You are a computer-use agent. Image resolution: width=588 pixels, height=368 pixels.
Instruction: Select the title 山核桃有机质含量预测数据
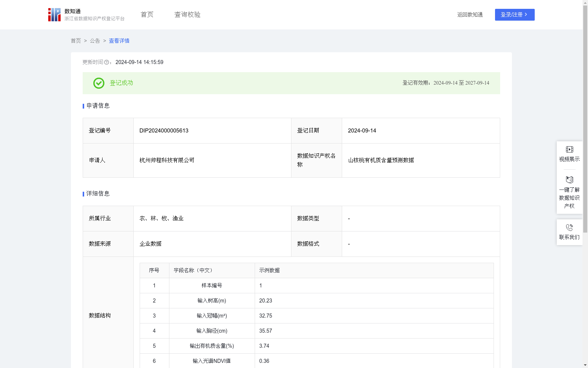coord(381,160)
